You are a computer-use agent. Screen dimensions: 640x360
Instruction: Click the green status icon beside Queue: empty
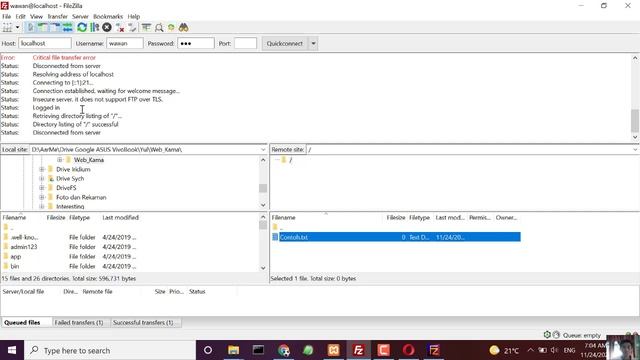(x=547, y=335)
